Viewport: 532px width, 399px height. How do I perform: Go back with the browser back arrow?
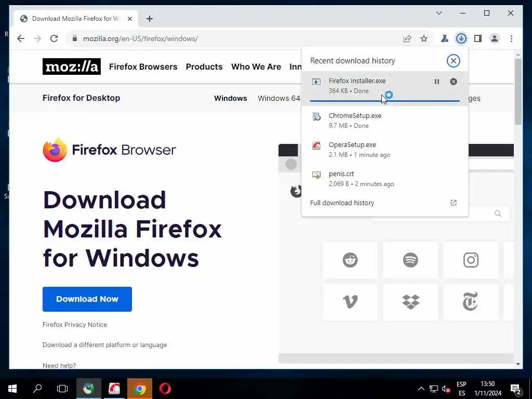pyautogui.click(x=21, y=38)
